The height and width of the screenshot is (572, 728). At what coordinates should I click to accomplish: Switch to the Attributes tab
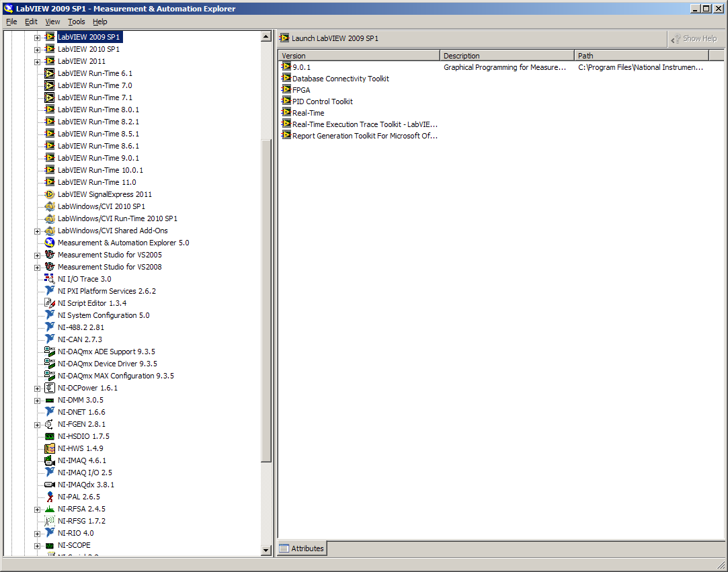(302, 548)
